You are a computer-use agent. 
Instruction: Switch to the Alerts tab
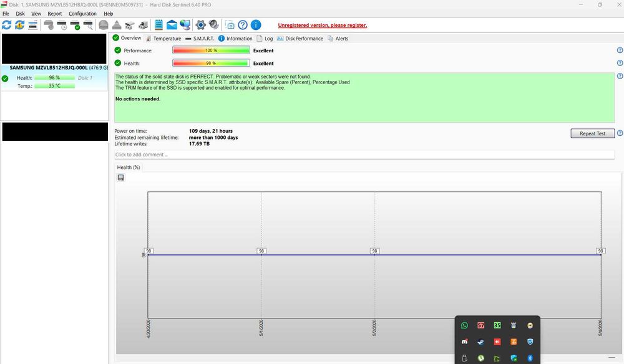click(x=338, y=39)
